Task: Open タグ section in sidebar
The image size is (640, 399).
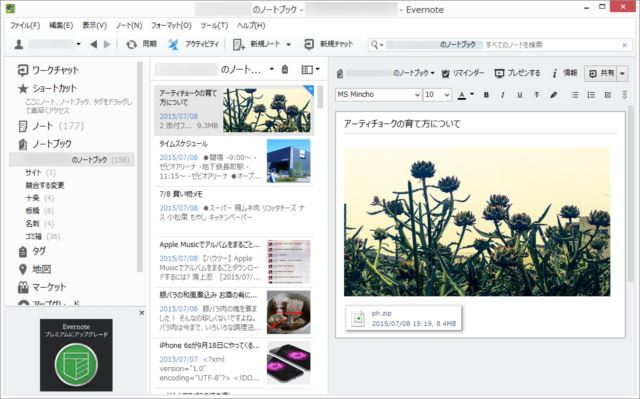Action: [32, 251]
